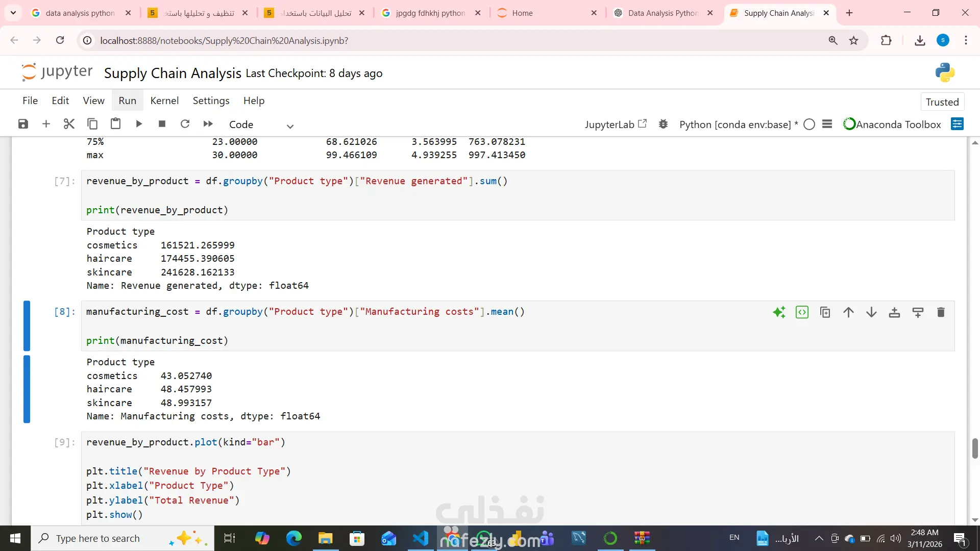Open a new browser tab

(x=849, y=13)
